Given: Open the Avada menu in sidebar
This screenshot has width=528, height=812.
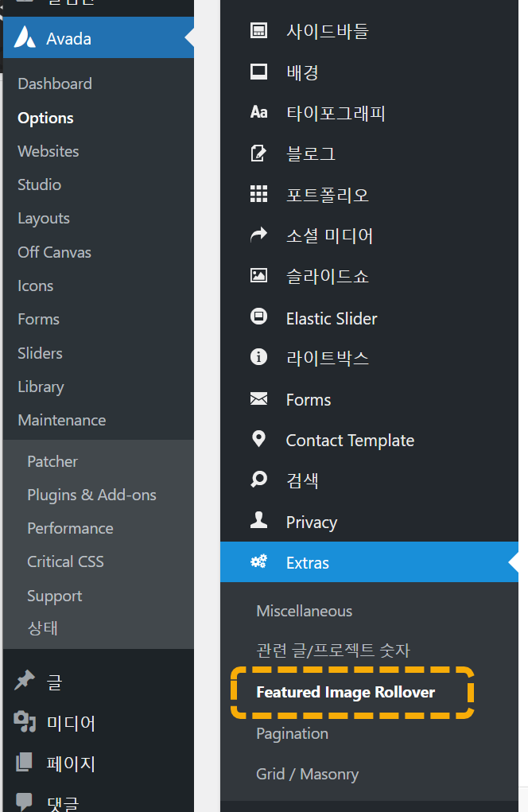Looking at the screenshot, I should [x=99, y=38].
